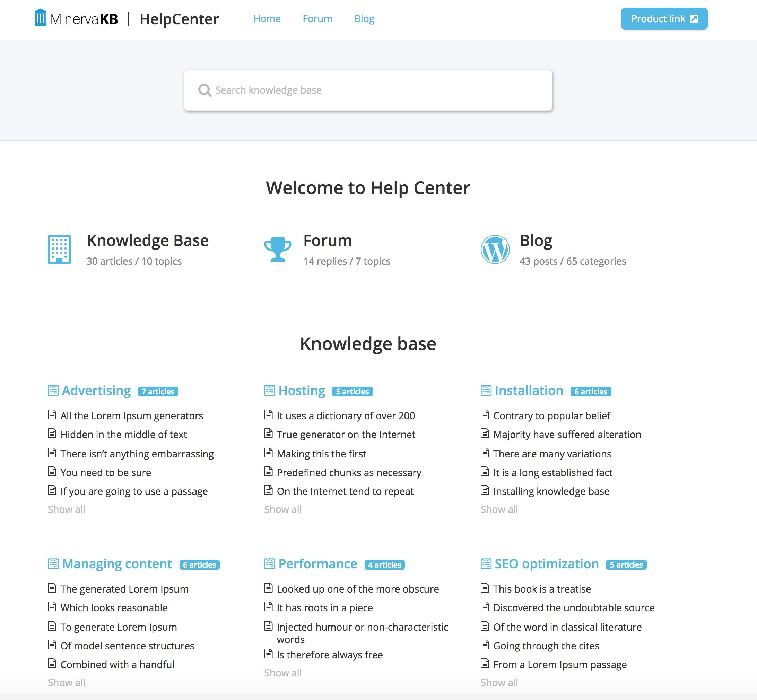
Task: Show all Performance articles
Action: coord(282,673)
